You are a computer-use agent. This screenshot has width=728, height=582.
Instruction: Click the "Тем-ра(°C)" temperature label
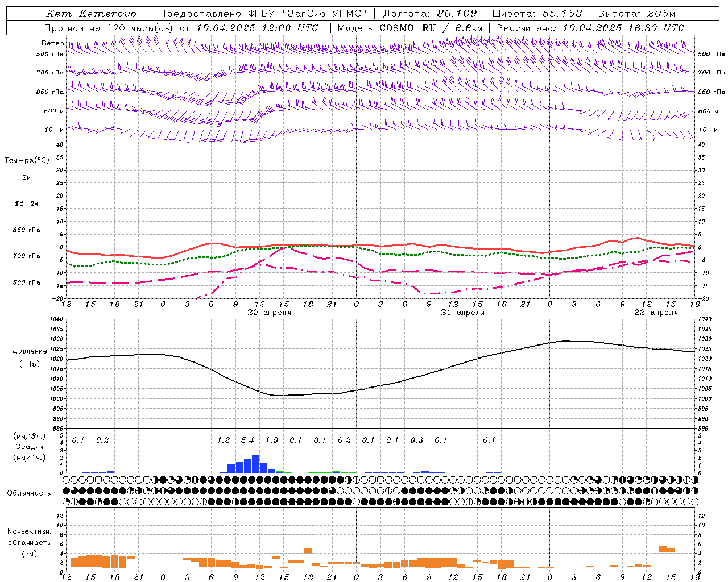(x=27, y=161)
